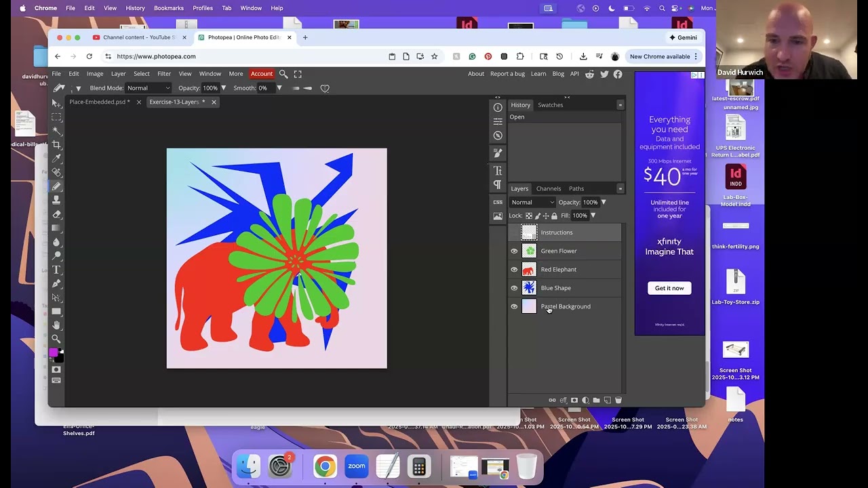
Task: Select the Move tool
Action: pos(56,103)
